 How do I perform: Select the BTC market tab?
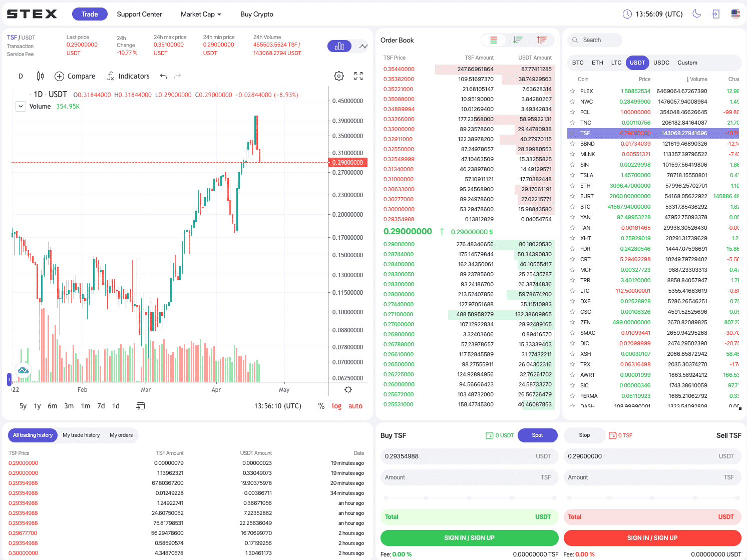pyautogui.click(x=578, y=63)
